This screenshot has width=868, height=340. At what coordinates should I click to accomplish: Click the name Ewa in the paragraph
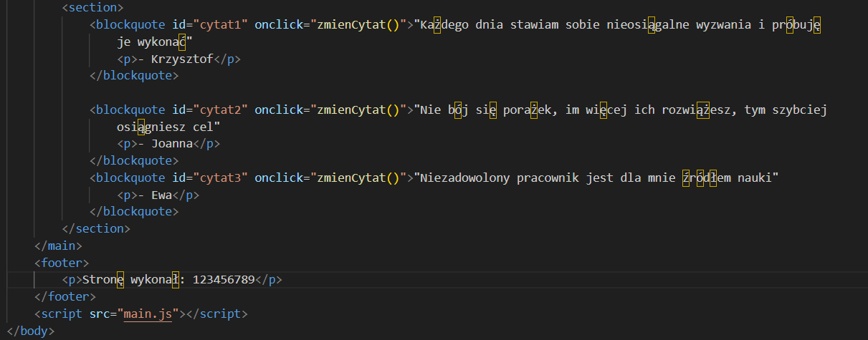(x=162, y=195)
